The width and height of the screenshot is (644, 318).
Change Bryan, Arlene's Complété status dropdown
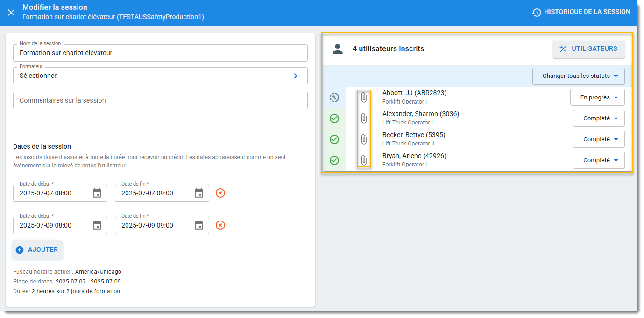tap(599, 160)
